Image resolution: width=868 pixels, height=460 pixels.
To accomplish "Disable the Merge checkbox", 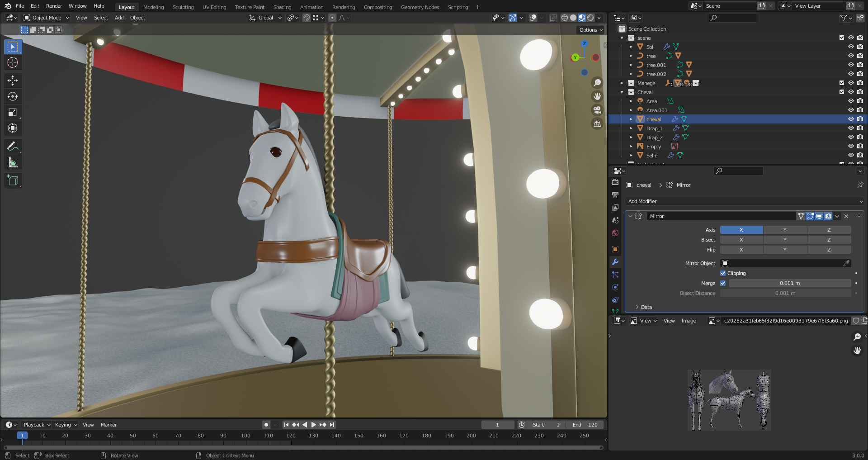I will pos(723,283).
